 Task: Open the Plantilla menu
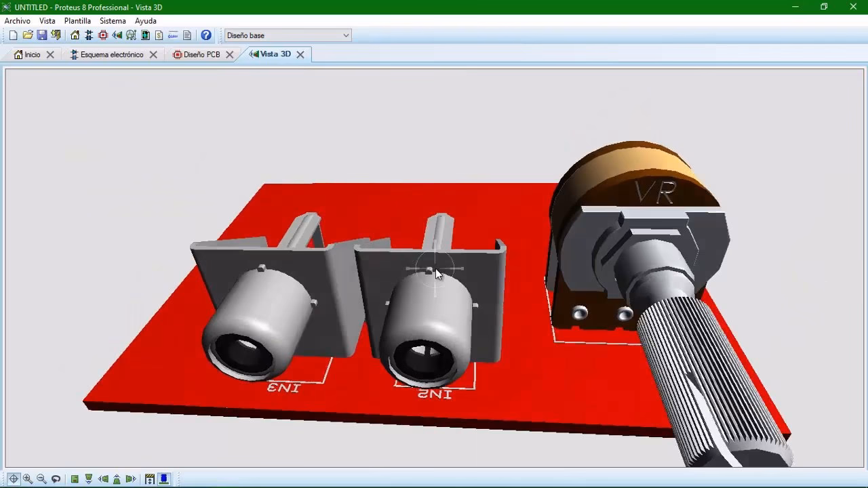pyautogui.click(x=77, y=21)
